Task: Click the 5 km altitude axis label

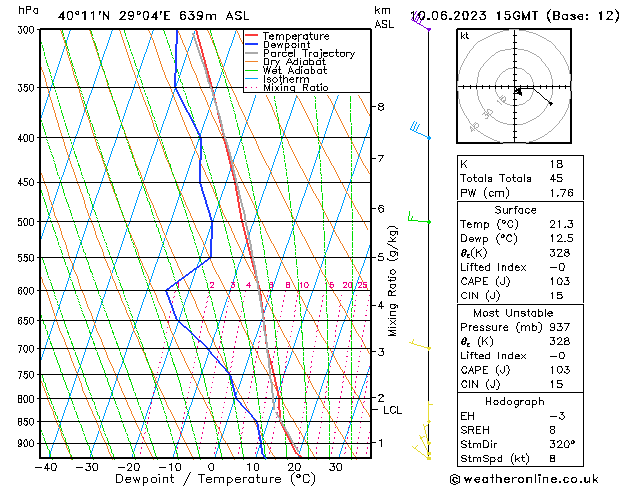Action: click(381, 257)
